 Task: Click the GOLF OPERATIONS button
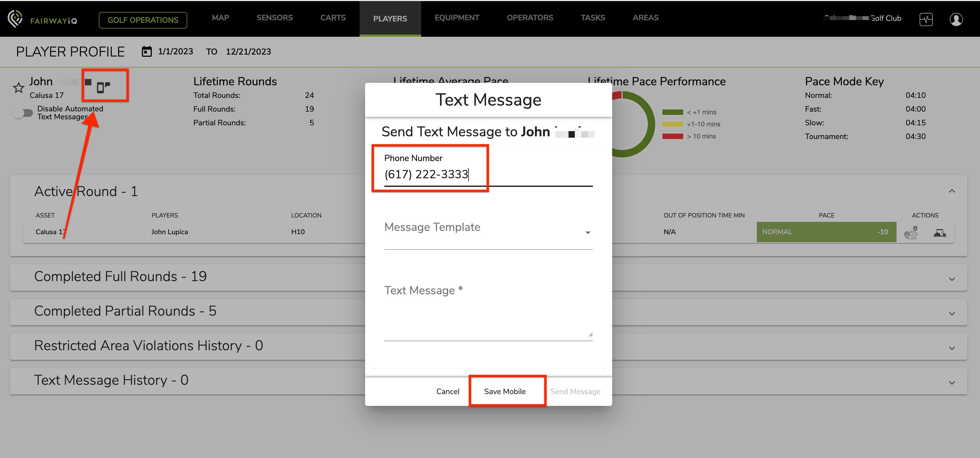point(143,20)
